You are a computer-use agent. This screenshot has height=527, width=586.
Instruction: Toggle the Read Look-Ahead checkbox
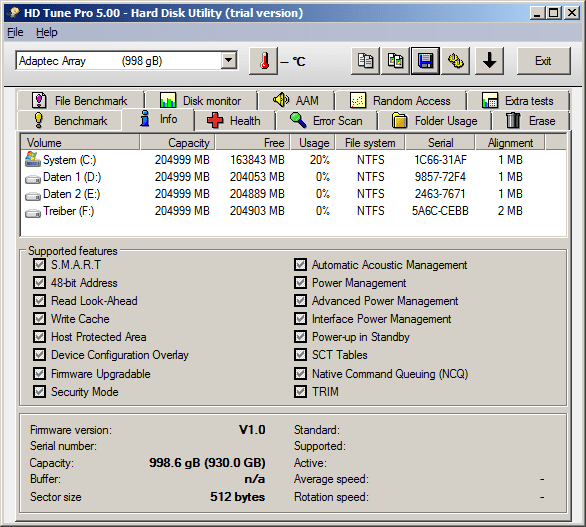click(39, 301)
